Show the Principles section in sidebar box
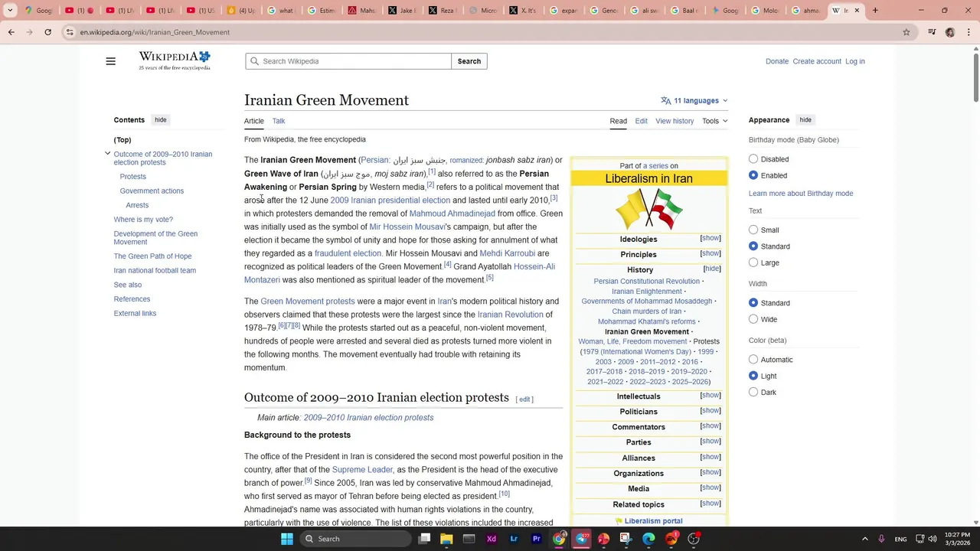Image resolution: width=980 pixels, height=551 pixels. pyautogui.click(x=710, y=253)
